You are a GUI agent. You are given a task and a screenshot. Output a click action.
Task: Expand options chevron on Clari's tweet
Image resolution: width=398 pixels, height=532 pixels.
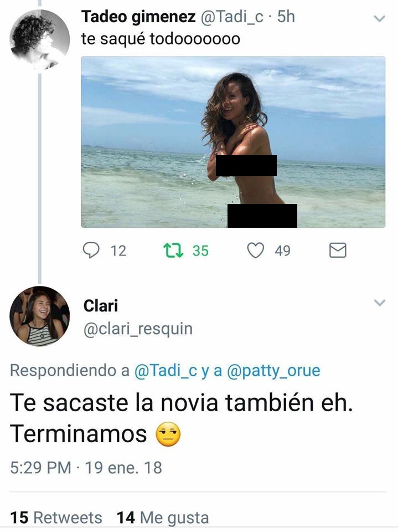379,303
